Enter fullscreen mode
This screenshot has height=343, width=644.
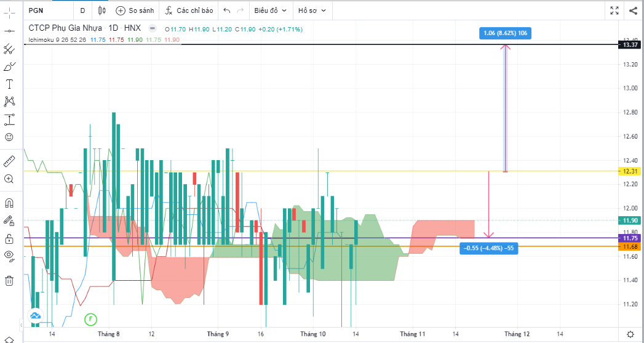(x=614, y=10)
